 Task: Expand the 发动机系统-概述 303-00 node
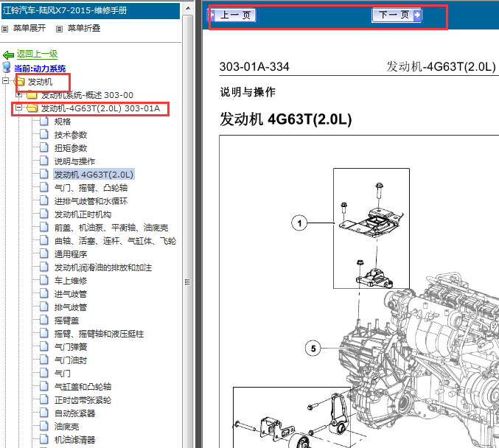point(18,94)
